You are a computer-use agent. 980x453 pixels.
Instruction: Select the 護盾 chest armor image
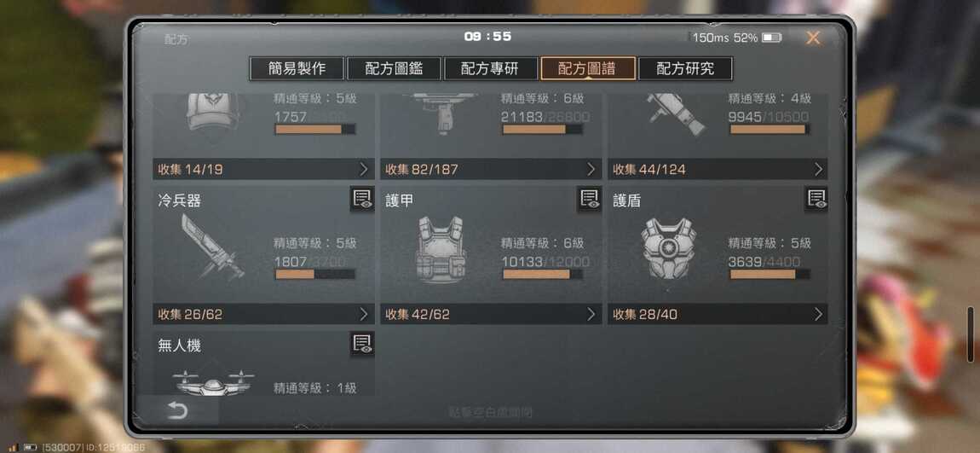668,248
